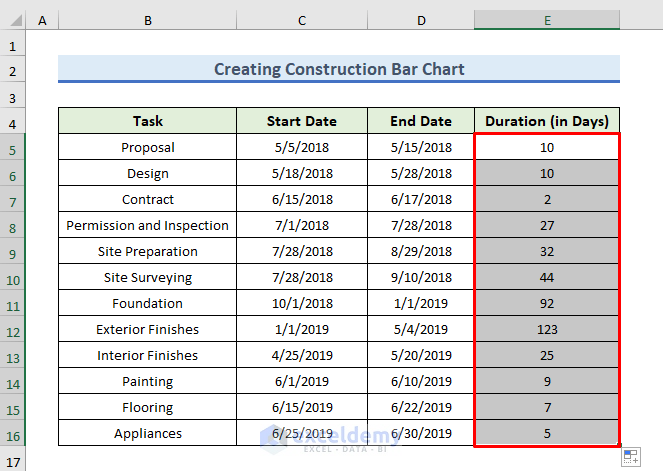Select the Task header cell
Viewport: 663px width, 471px height.
[x=148, y=121]
